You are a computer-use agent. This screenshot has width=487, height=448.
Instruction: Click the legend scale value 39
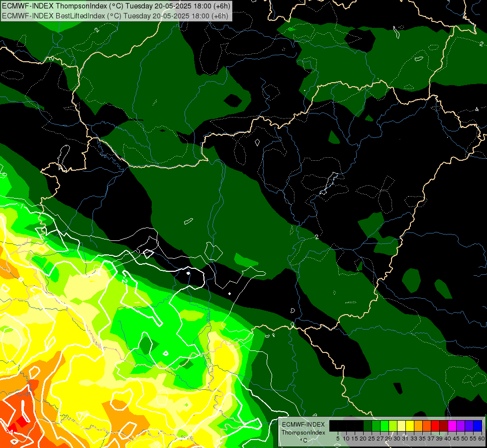439,439
